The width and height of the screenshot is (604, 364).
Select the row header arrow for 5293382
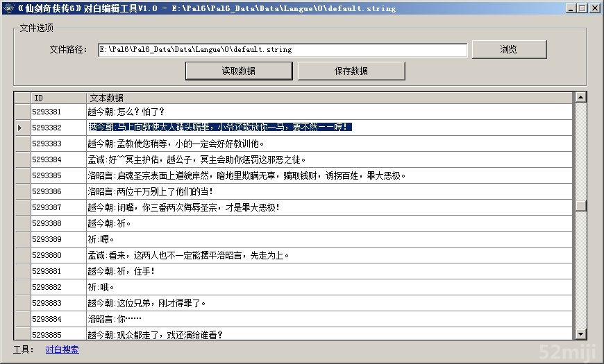pos(22,128)
